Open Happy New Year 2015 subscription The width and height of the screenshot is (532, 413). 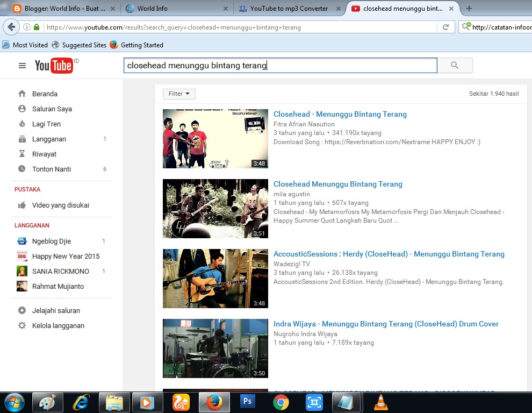(x=66, y=256)
